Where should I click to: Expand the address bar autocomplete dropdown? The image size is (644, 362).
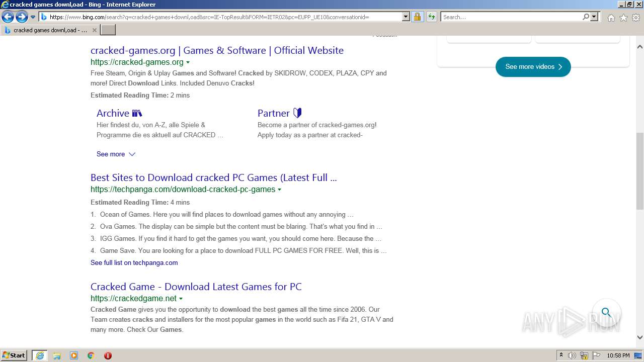coord(406,17)
